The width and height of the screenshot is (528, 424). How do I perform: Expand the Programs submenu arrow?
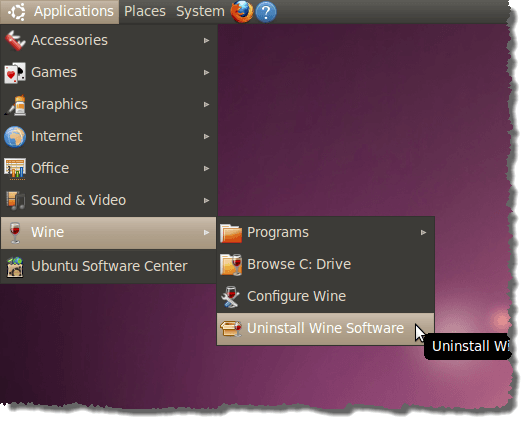(x=423, y=232)
